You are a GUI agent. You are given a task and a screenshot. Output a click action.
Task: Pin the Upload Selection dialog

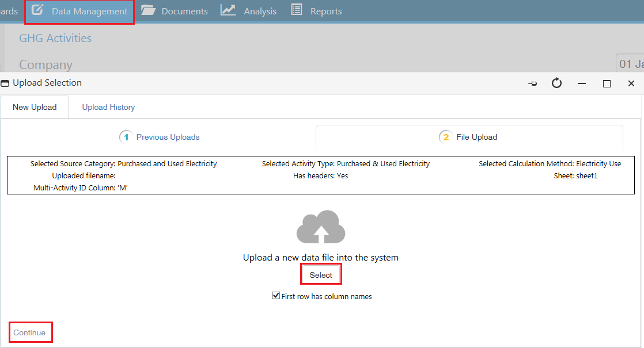pos(532,83)
